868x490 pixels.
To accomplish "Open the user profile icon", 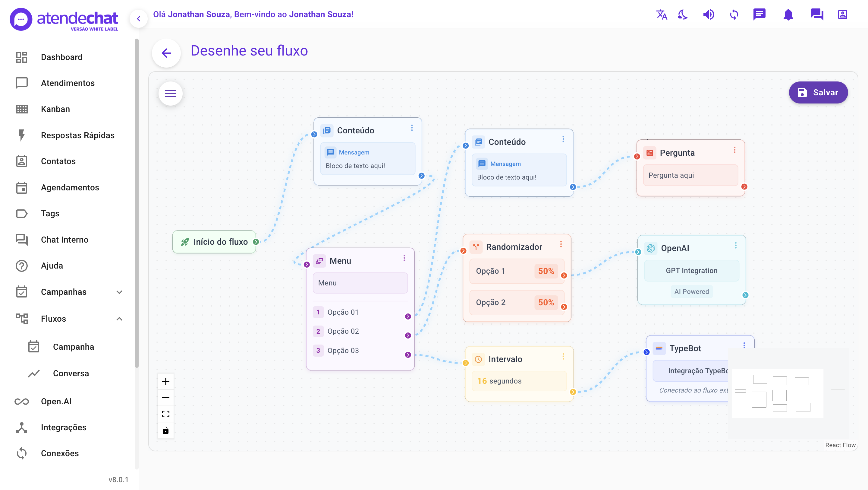I will click(x=842, y=14).
